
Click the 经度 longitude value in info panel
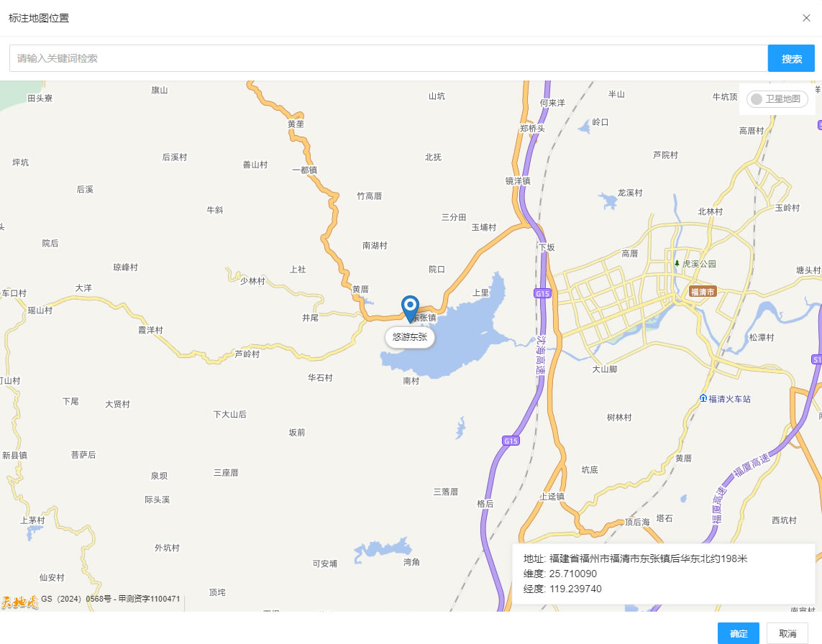point(575,589)
